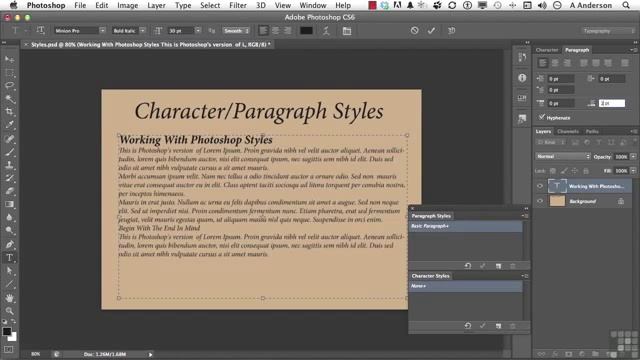Open the Layer menu
This screenshot has width=640, height=360.
pos(156,5)
